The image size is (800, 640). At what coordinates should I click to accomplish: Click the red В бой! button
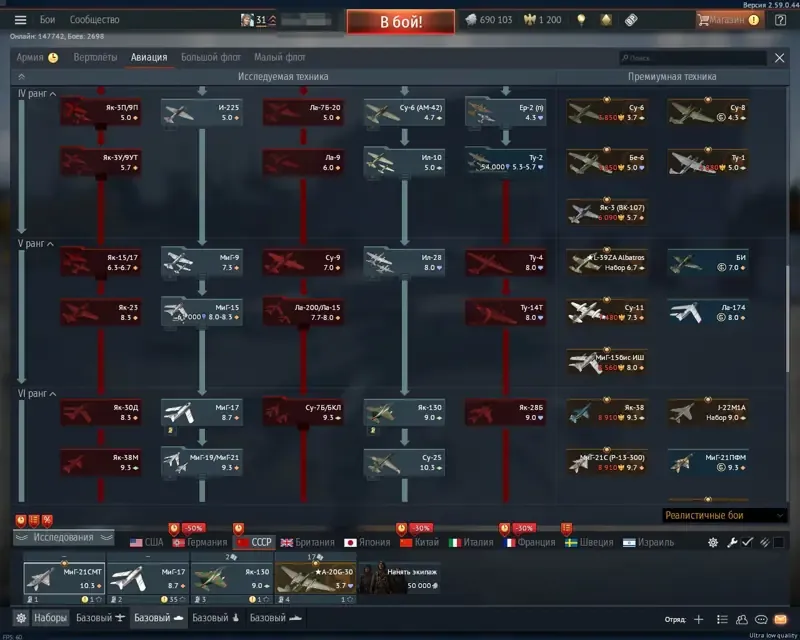(401, 22)
